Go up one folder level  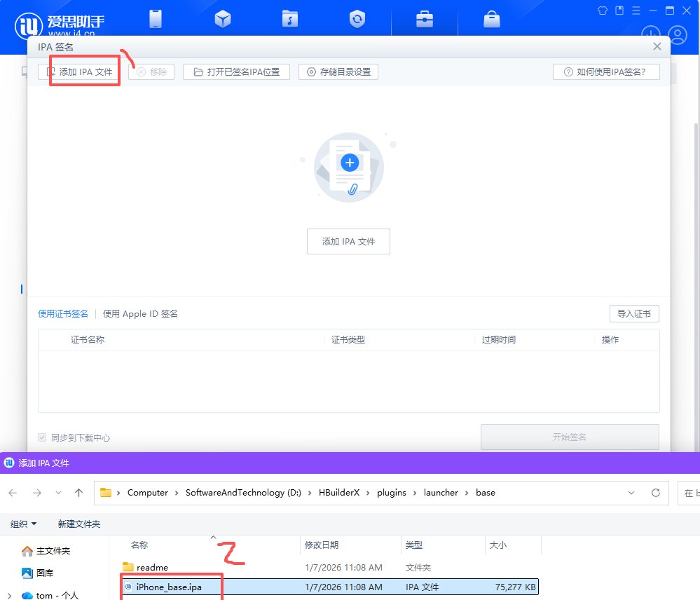point(79,493)
